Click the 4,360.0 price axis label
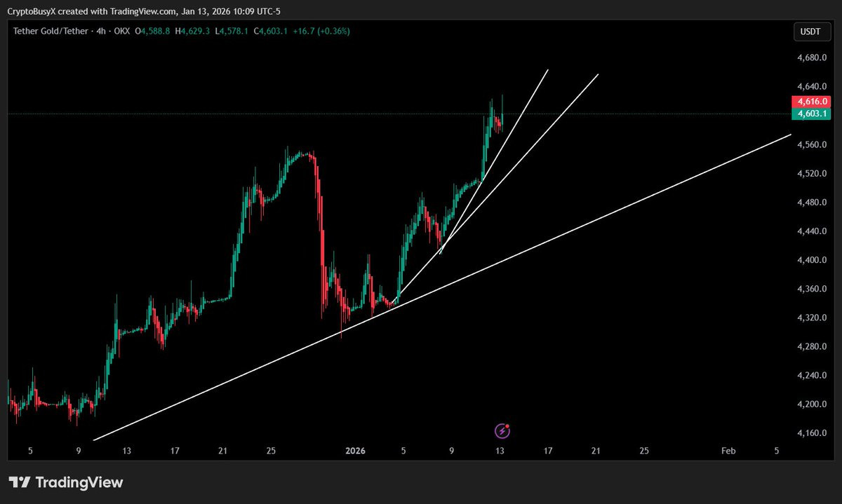This screenshot has width=842, height=504. coord(813,289)
